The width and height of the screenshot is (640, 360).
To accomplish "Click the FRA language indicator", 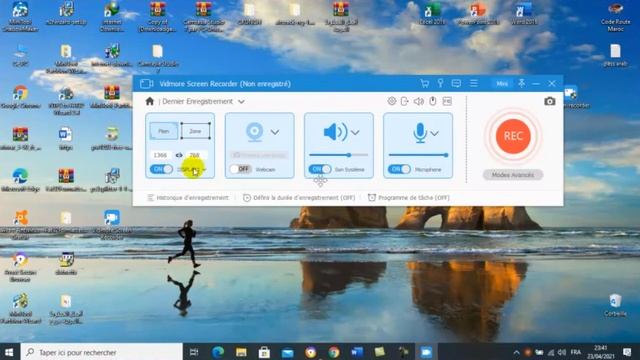I will (576, 352).
